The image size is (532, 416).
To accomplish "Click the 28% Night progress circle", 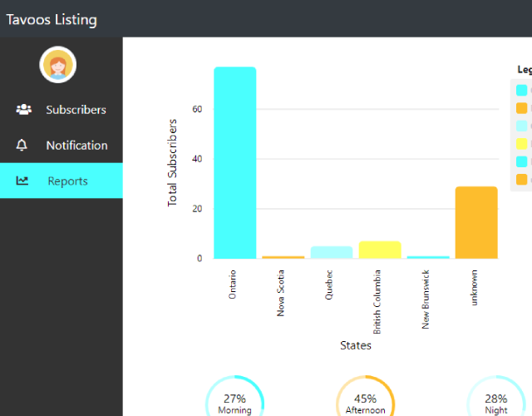I will point(495,402).
